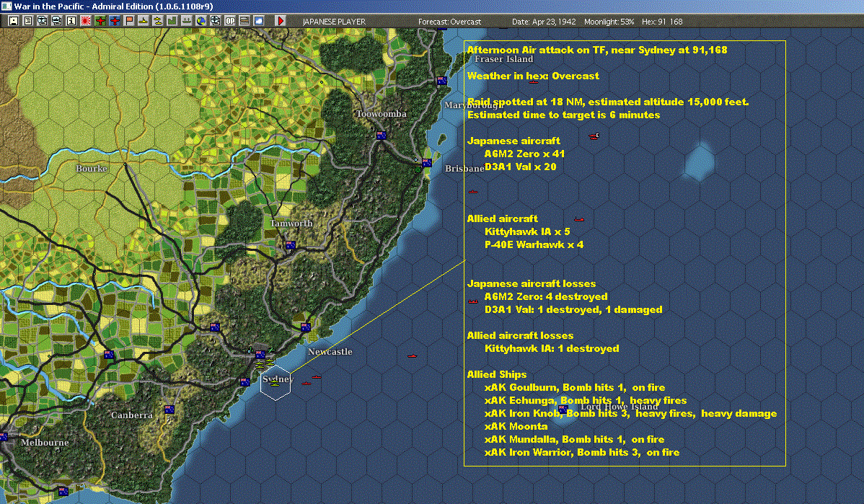Click the 'xAK Moonta' ship line
The image size is (864, 504).
pos(516,426)
